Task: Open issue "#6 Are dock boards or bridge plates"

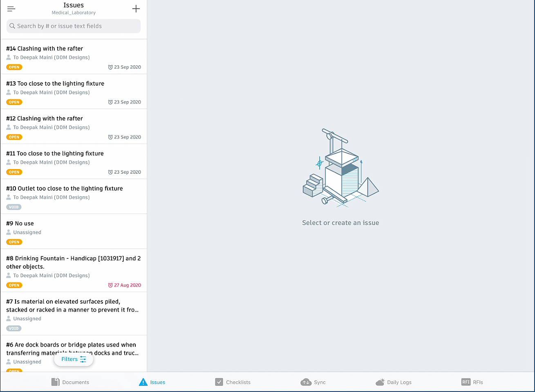Action: (74, 354)
